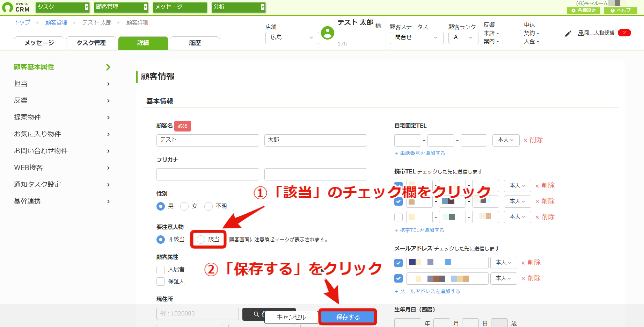644x327 pixels.
Task: Toggle the second email send checkbox
Action: tap(398, 278)
